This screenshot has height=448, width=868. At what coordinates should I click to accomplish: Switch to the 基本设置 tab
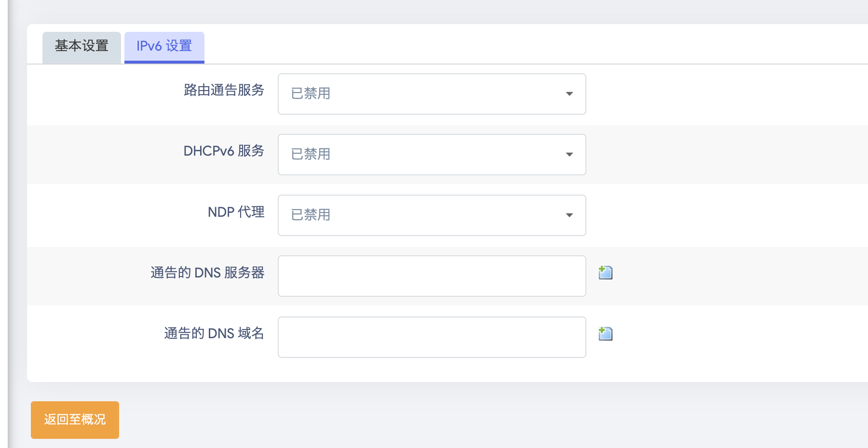[x=81, y=46]
